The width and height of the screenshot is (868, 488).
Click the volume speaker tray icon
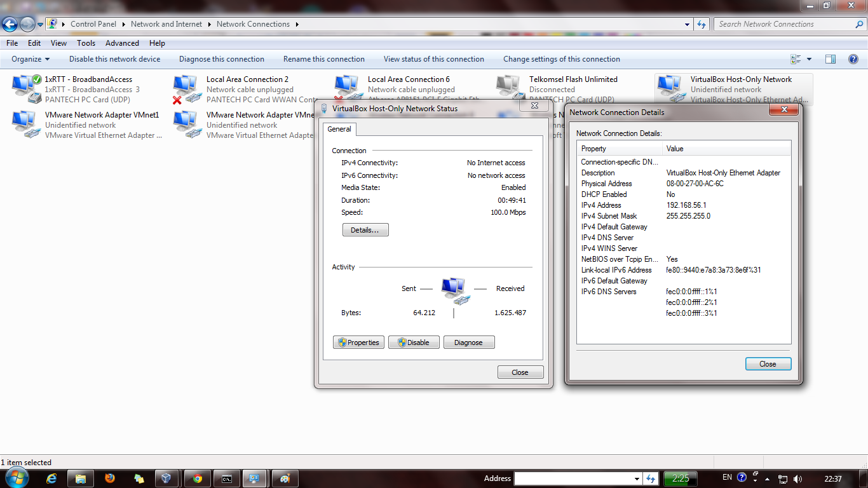click(797, 479)
